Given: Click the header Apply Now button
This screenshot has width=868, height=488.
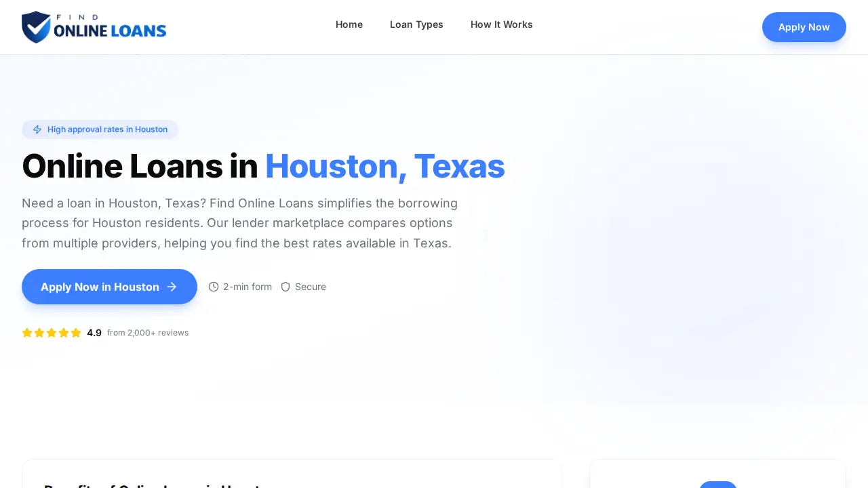Looking at the screenshot, I should [804, 27].
